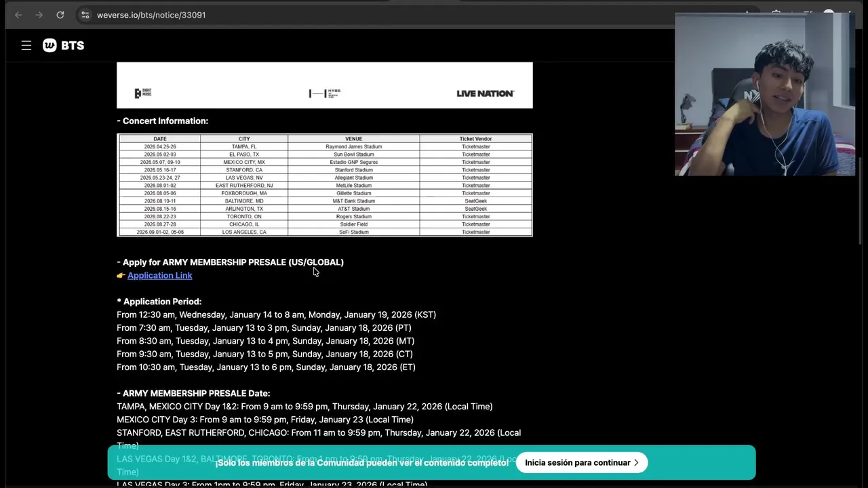Select the EL PASO, TX city cell
Screen dimensions: 868x488
244,155
